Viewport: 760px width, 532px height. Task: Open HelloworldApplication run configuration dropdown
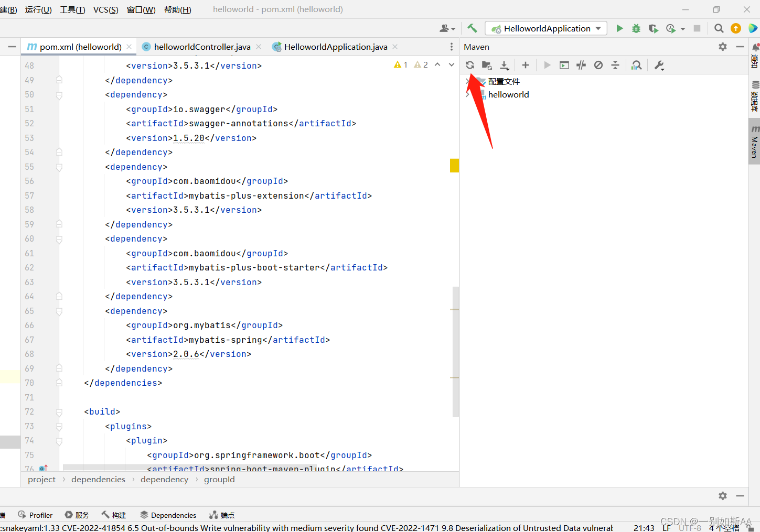(x=547, y=28)
